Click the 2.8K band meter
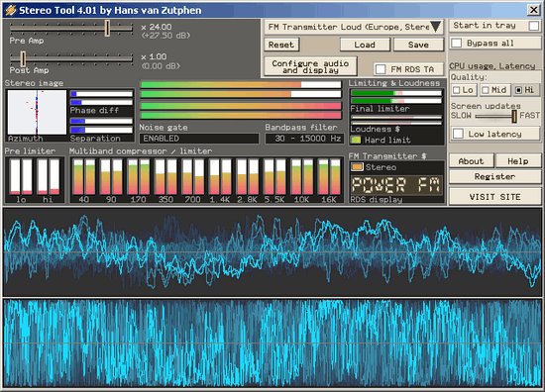 [x=248, y=177]
